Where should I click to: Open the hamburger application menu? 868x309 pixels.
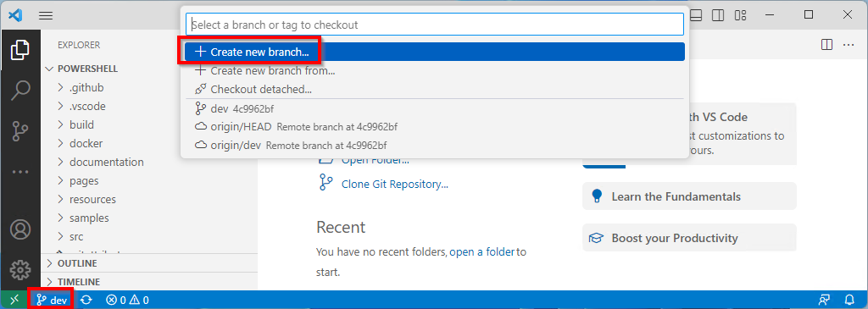point(46,15)
